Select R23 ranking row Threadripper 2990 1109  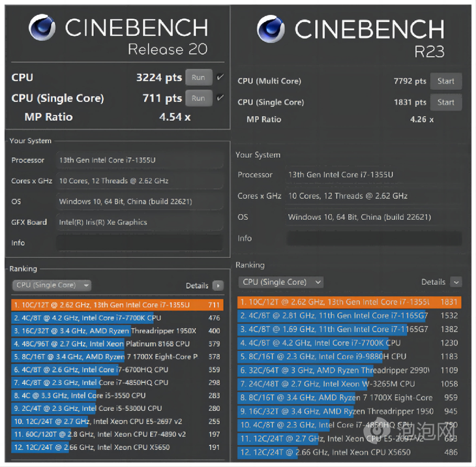[x=350, y=370]
